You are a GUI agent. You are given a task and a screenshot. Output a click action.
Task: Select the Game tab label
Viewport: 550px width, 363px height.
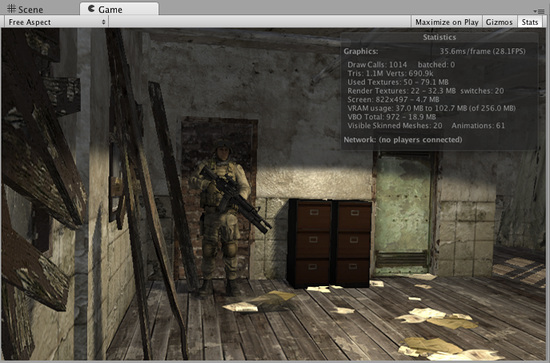point(110,9)
